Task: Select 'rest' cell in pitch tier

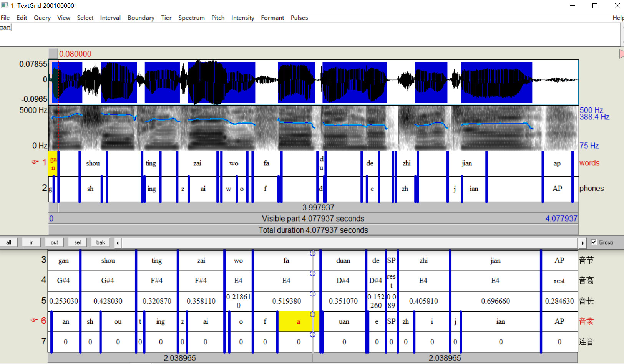Action: 559,281
